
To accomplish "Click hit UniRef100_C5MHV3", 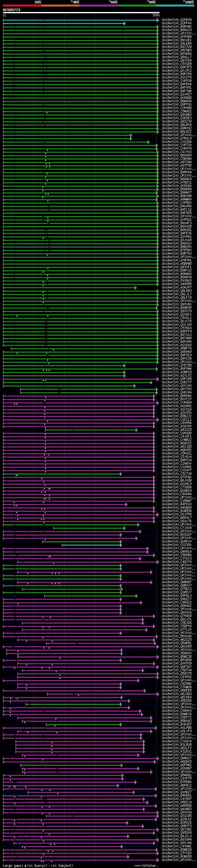I will pyautogui.click(x=177, y=711).
